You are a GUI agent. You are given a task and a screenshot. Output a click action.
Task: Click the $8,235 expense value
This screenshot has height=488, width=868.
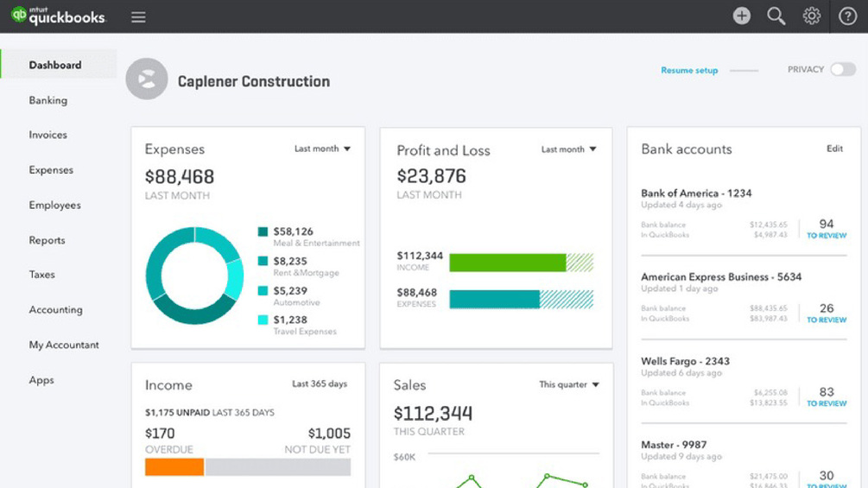pos(290,261)
